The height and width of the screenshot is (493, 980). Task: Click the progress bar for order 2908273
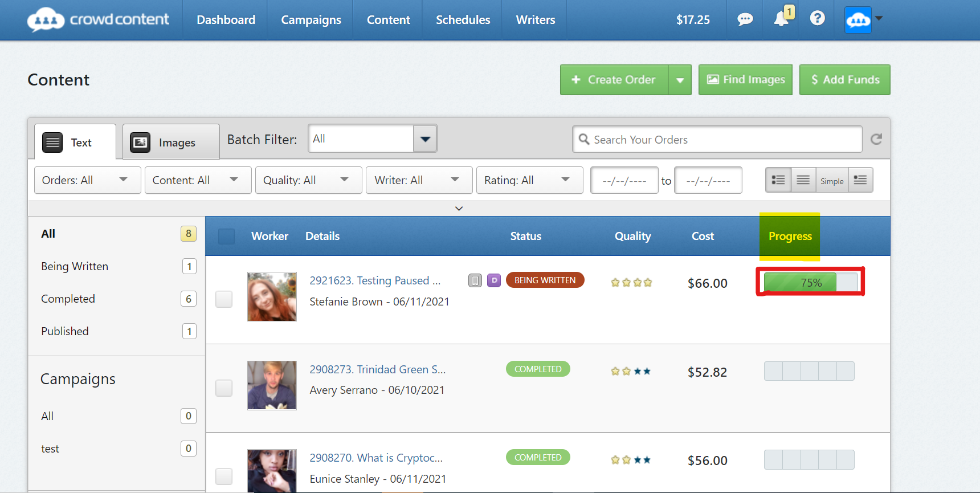tap(809, 371)
